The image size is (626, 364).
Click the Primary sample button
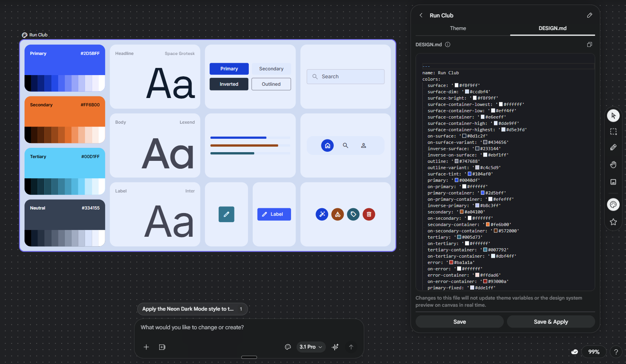point(229,69)
